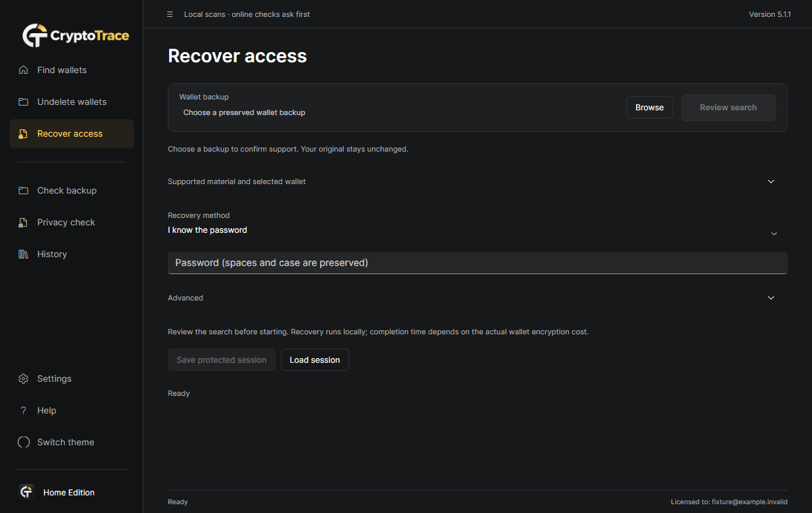This screenshot has width=812, height=513.
Task: Click 'Local scans · online checks ask first'
Action: click(247, 14)
